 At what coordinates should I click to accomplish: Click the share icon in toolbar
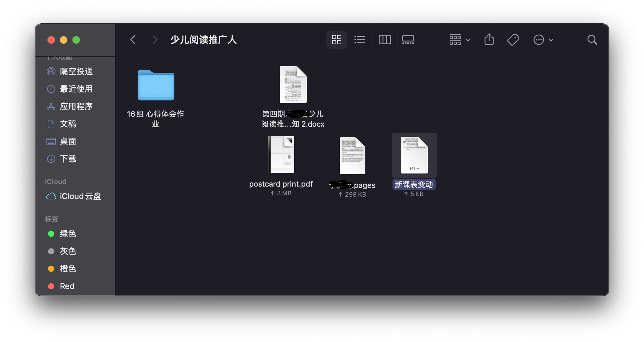489,40
